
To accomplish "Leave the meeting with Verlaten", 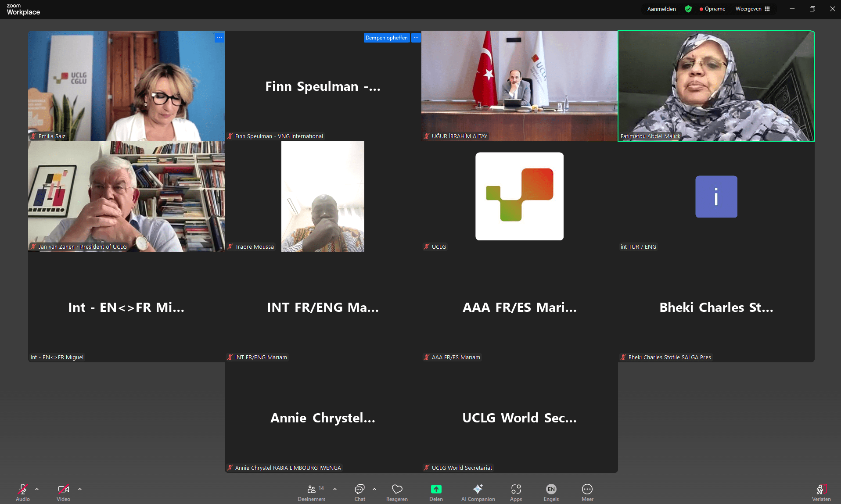I will click(821, 492).
